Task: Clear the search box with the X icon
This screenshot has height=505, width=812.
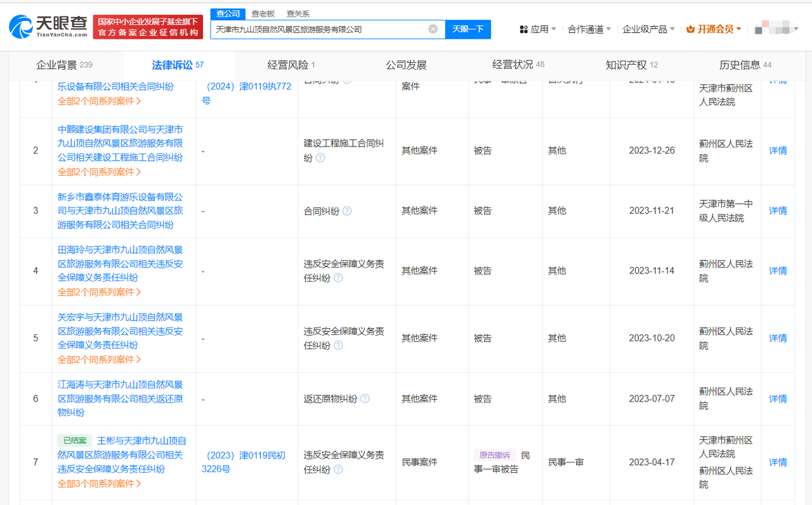Action: pos(433,29)
